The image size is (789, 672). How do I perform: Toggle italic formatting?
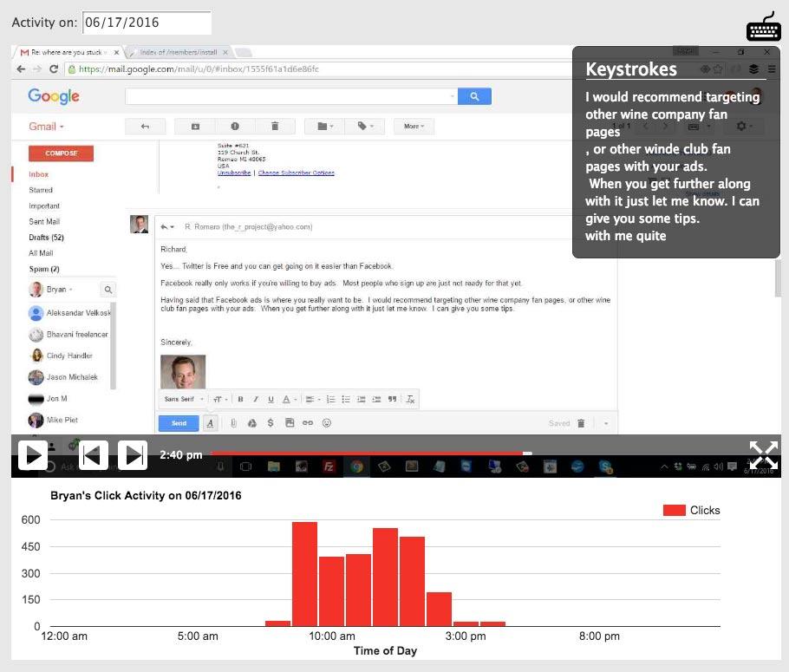(x=256, y=399)
